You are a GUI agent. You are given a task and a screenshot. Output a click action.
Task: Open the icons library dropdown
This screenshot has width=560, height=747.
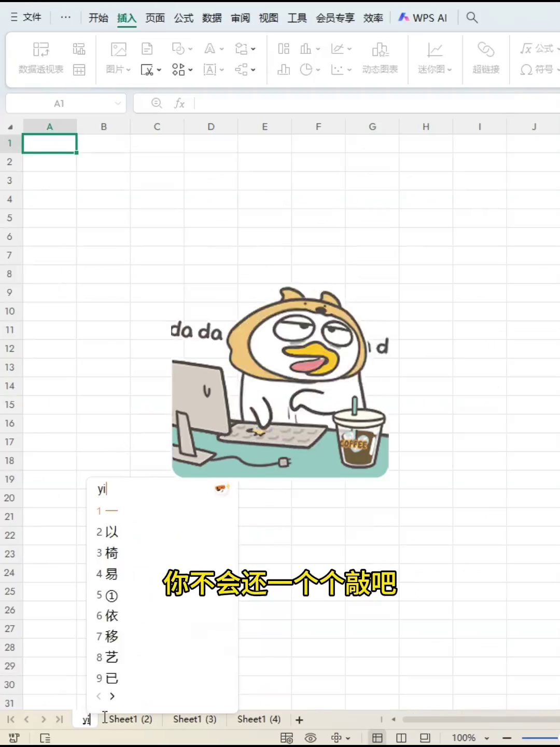[x=182, y=70]
